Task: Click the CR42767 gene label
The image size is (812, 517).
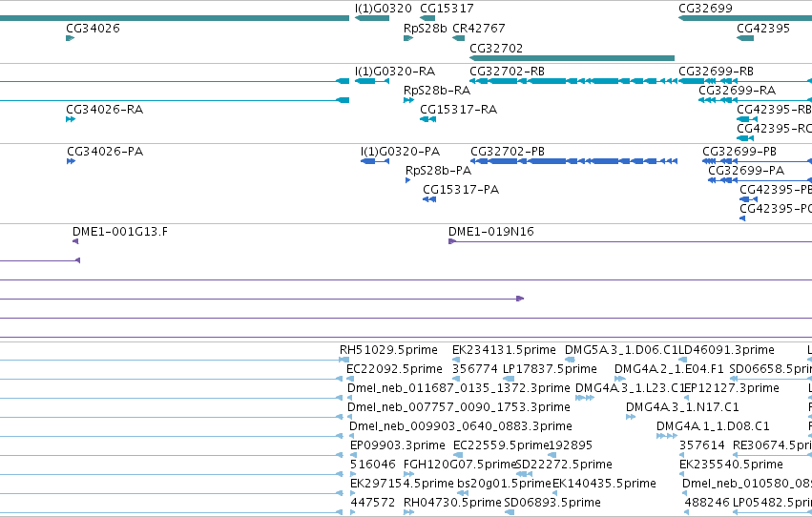Action: (479, 29)
